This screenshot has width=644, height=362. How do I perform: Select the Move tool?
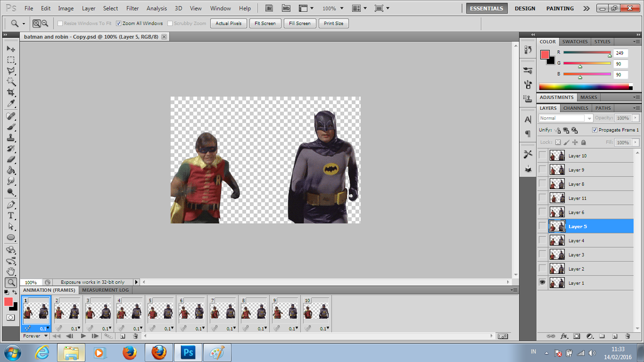pyautogui.click(x=11, y=49)
